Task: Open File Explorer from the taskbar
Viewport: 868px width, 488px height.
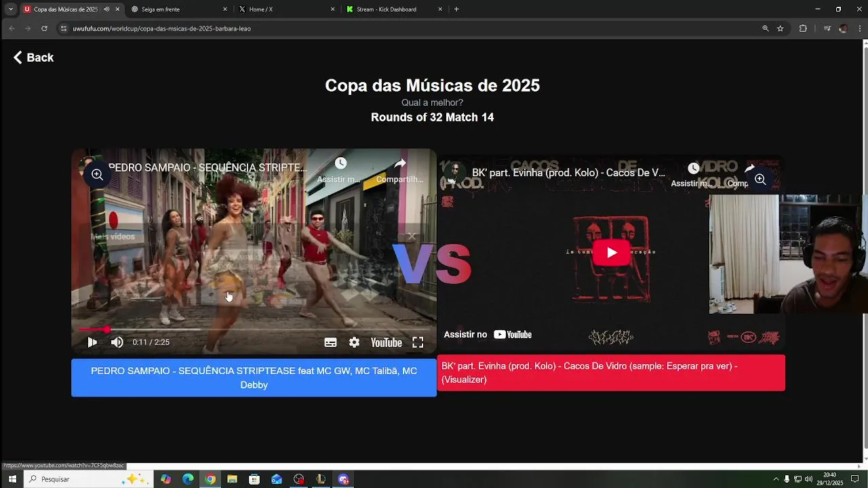Action: click(232, 479)
